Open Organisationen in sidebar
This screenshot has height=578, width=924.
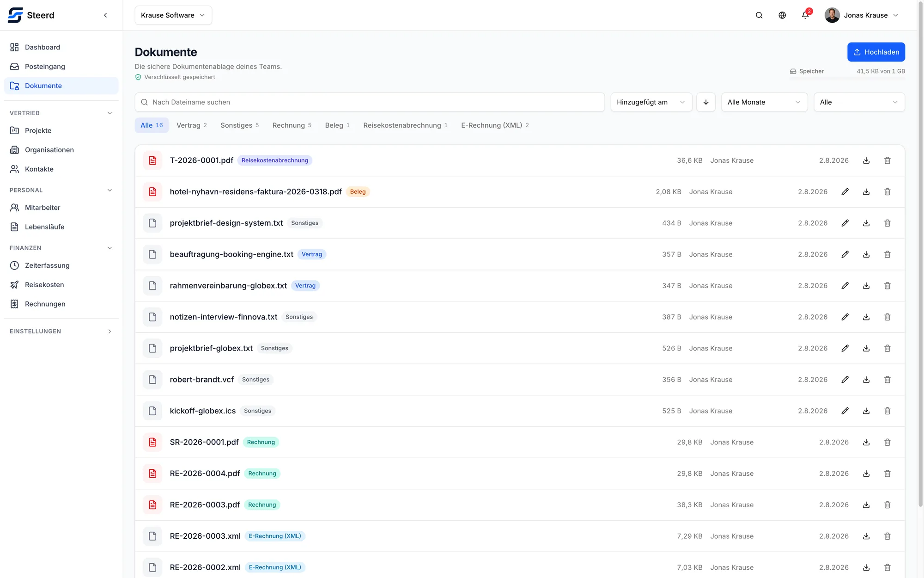pyautogui.click(x=61, y=150)
